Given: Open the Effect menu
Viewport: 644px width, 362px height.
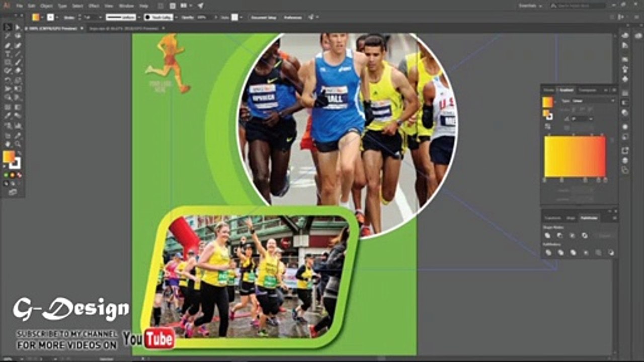Looking at the screenshot, I should (94, 6).
